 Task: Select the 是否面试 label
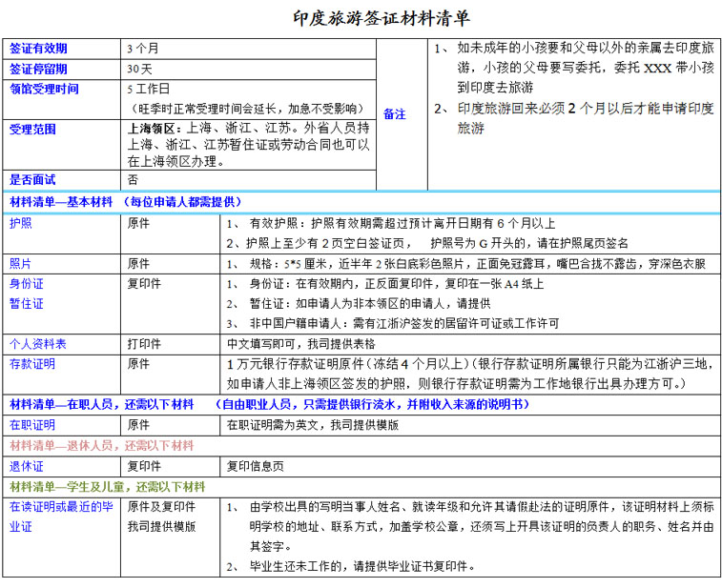[32, 180]
